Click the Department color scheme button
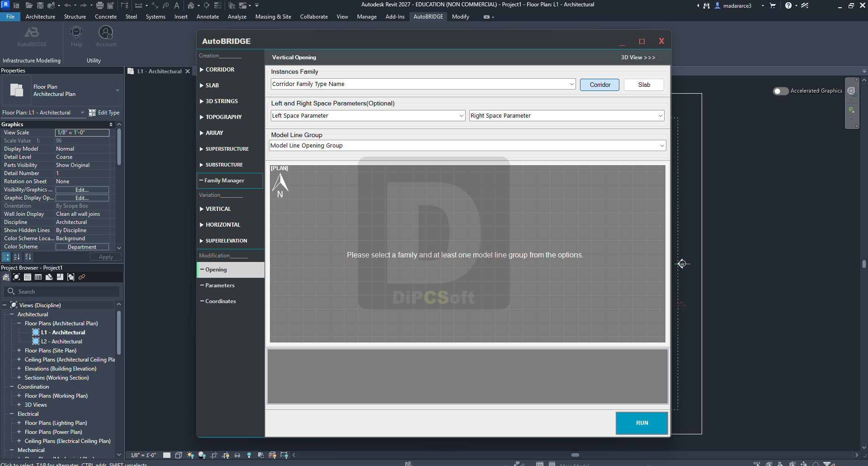This screenshot has width=868, height=466. pos(82,247)
